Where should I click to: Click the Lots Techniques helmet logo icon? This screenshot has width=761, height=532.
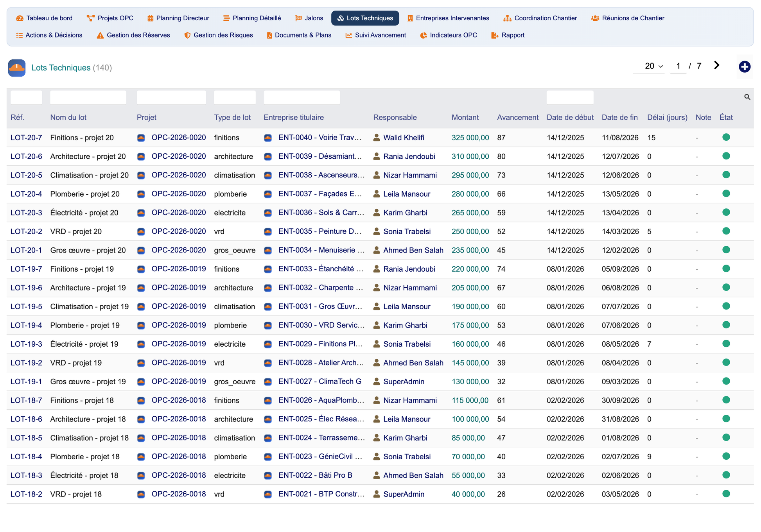[x=17, y=68]
